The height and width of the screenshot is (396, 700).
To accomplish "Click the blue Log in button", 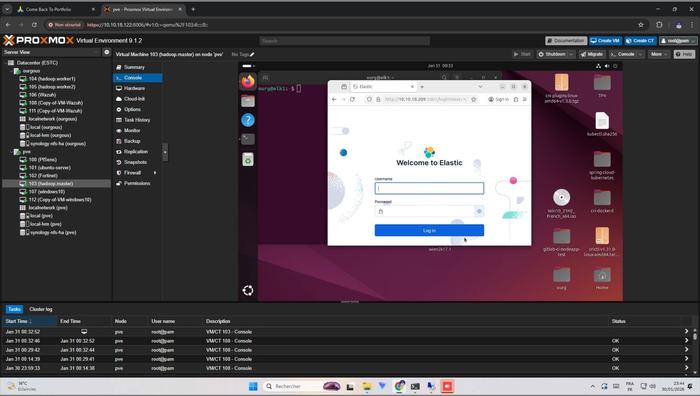I will click(x=429, y=230).
